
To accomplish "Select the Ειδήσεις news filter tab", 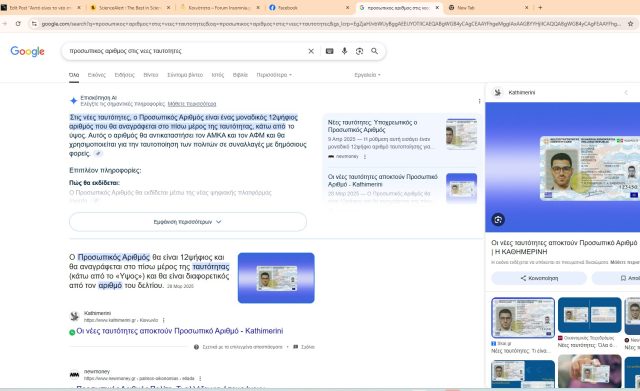I will tap(124, 75).
